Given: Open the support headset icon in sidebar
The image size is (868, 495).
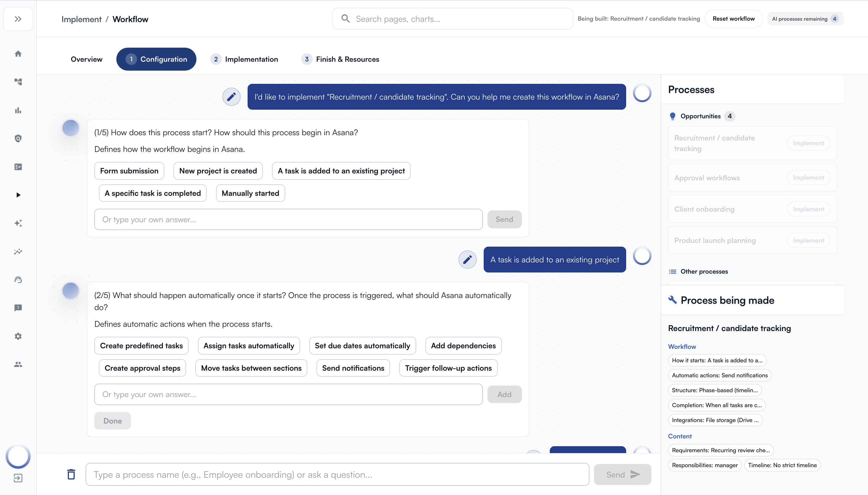Looking at the screenshot, I should (18, 279).
